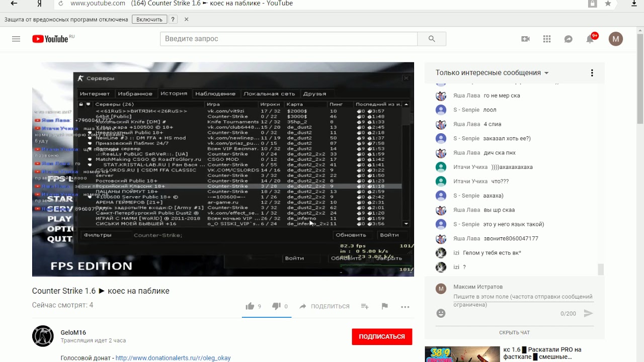This screenshot has width=644, height=362.
Task: Click 'ПОДЕЛИТЬСЯ' to share the video
Action: pos(324,306)
